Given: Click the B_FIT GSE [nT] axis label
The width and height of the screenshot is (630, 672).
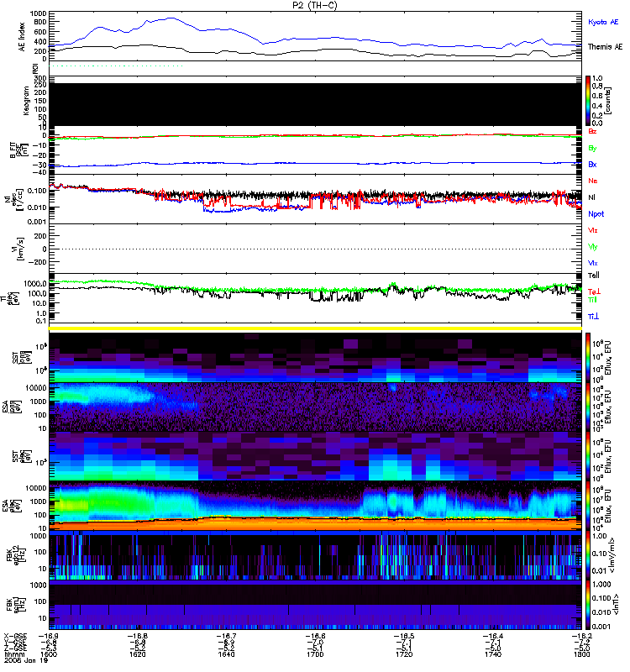Looking at the screenshot, I should [18, 150].
